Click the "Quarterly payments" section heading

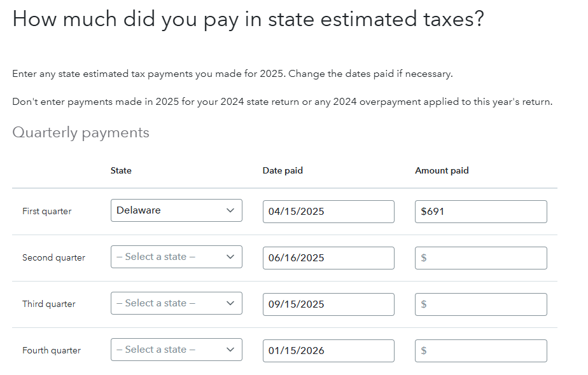81,133
